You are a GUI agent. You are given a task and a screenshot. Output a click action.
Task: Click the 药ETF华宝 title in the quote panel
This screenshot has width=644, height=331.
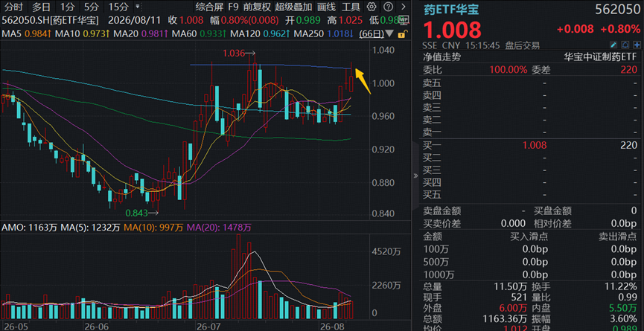tap(451, 9)
